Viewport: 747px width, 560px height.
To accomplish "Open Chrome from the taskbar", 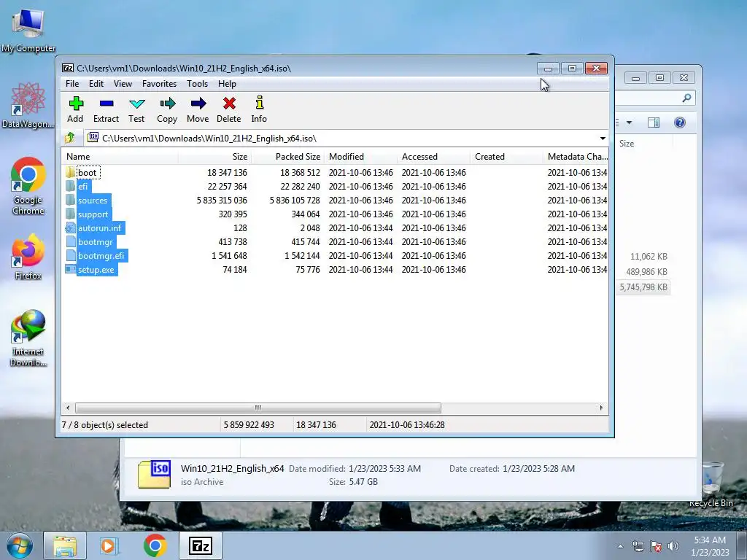I will [x=155, y=545].
